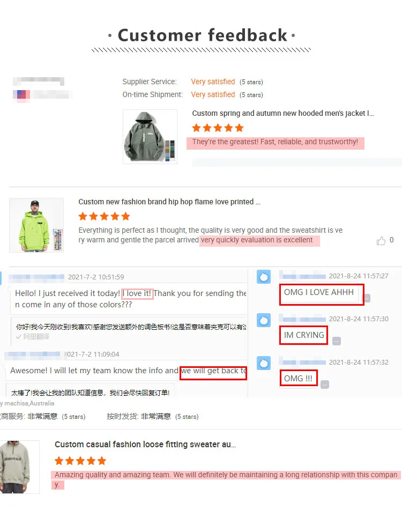Image resolution: width=402 pixels, height=532 pixels.
Task: Click chat avatar beside OMG I LOVE AHHH
Action: click(264, 277)
